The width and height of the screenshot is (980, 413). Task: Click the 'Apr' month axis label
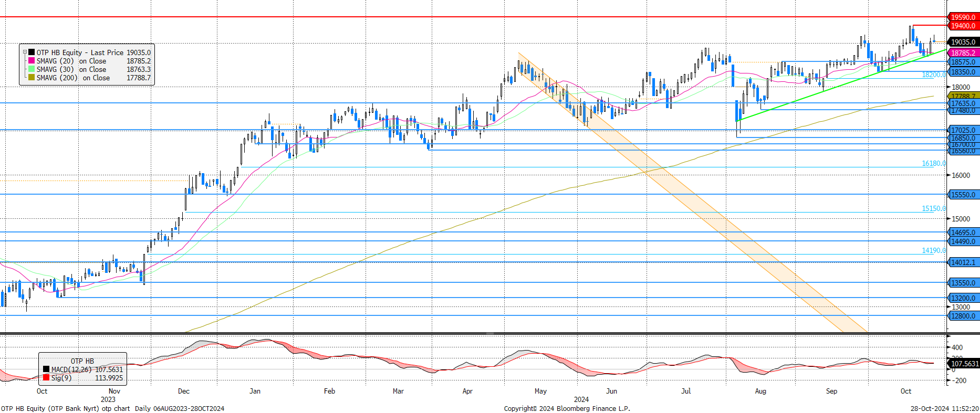[x=467, y=391]
